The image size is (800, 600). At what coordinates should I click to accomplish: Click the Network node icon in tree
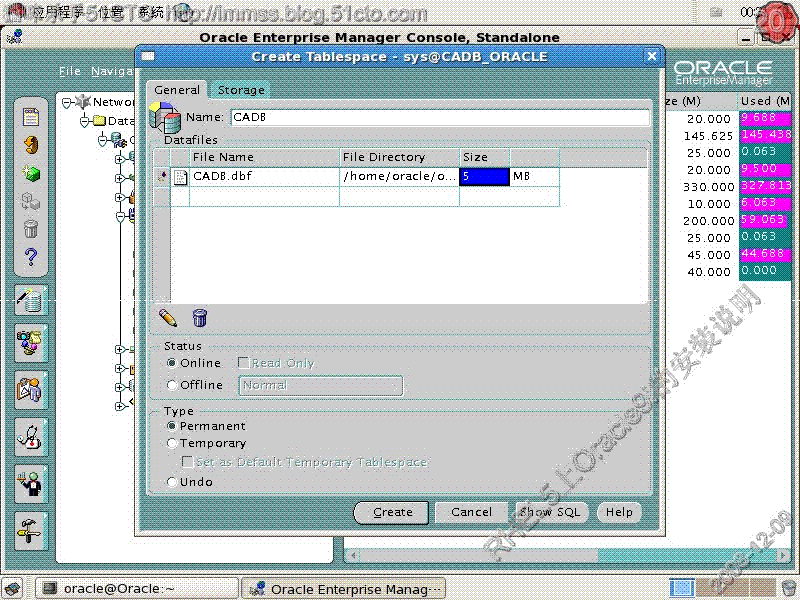pos(83,102)
